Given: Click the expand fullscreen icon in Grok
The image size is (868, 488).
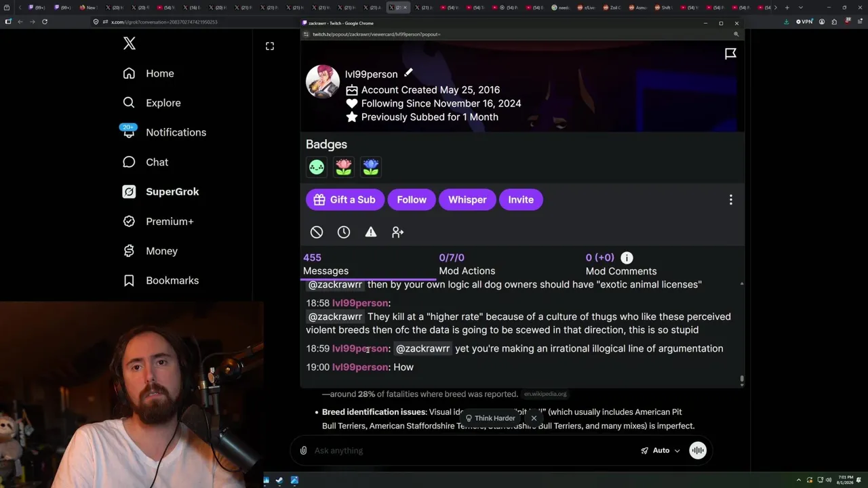Looking at the screenshot, I should [270, 46].
